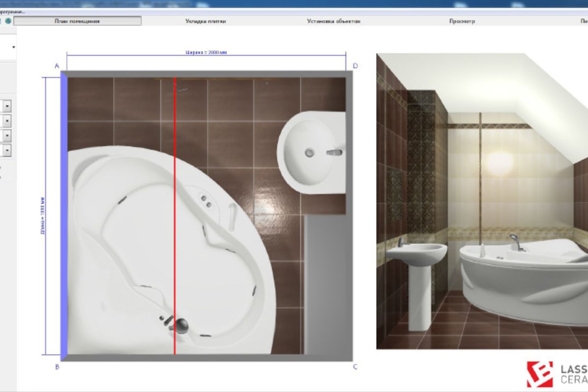Click the Lasselsberger Ceramics logo
The height and width of the screenshot is (392, 588).
[x=558, y=374]
